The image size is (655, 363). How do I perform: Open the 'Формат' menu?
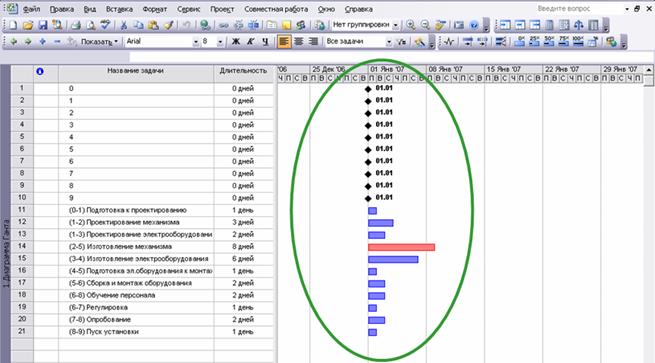155,9
